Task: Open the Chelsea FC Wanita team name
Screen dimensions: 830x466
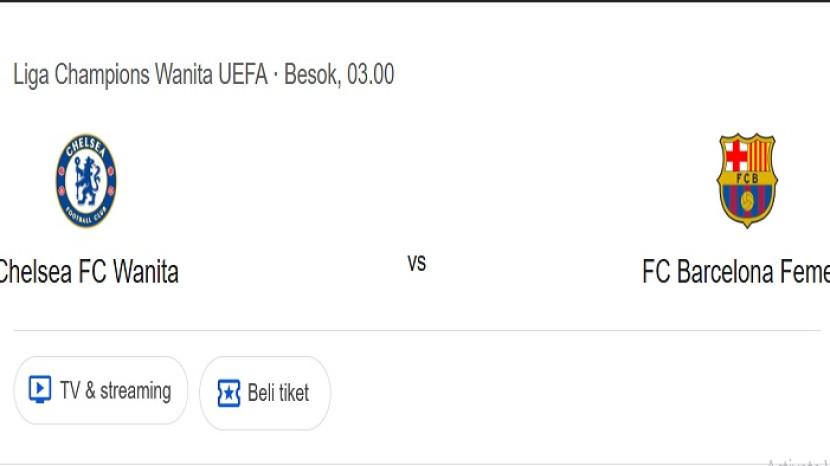Action: (88, 271)
